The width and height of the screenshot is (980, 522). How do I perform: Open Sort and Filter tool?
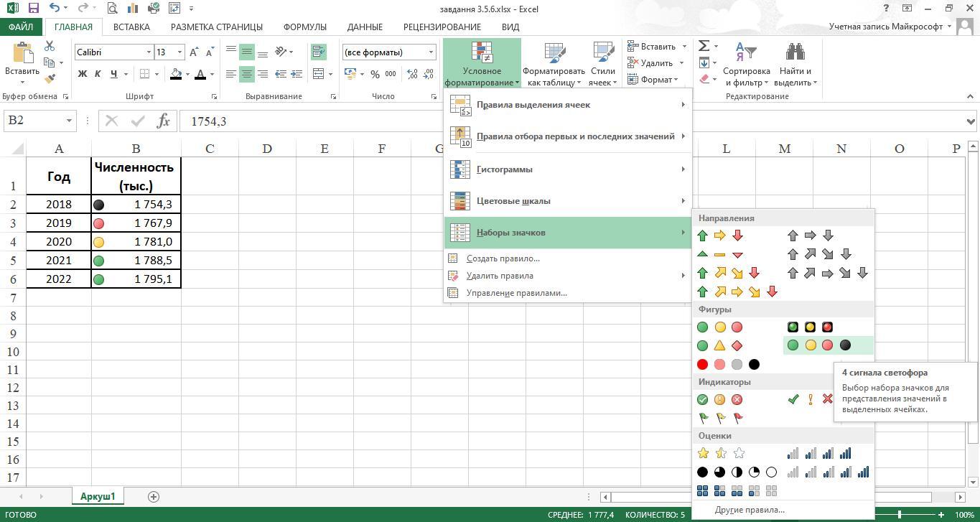point(746,65)
